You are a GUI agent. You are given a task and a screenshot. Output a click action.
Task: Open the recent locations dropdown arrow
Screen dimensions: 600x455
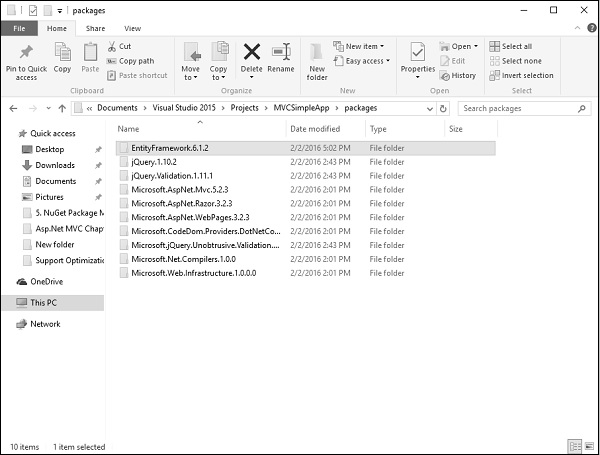click(x=48, y=108)
